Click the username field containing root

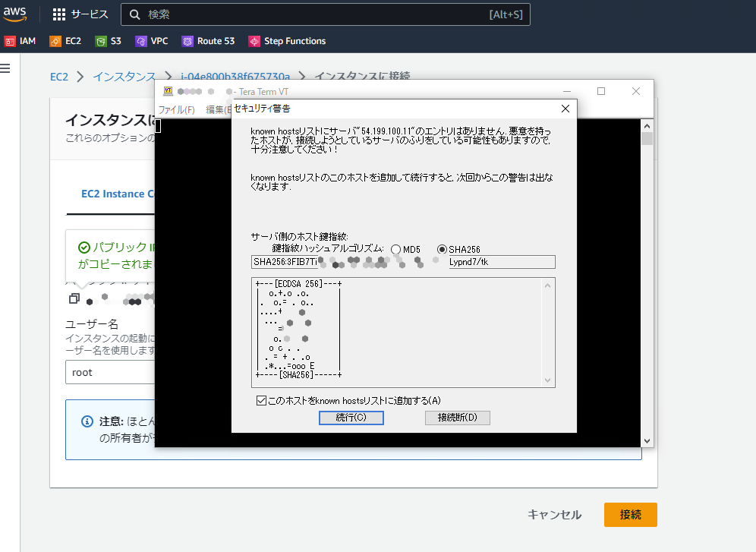click(x=110, y=372)
